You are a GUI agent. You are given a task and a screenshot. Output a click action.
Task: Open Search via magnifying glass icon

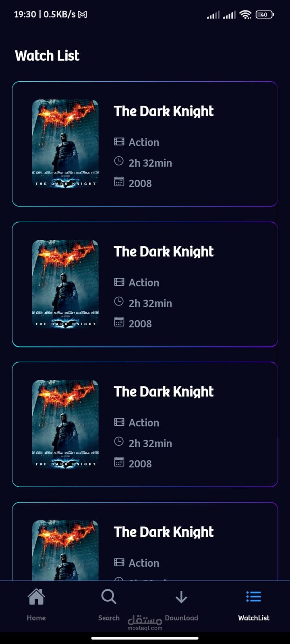(x=109, y=597)
